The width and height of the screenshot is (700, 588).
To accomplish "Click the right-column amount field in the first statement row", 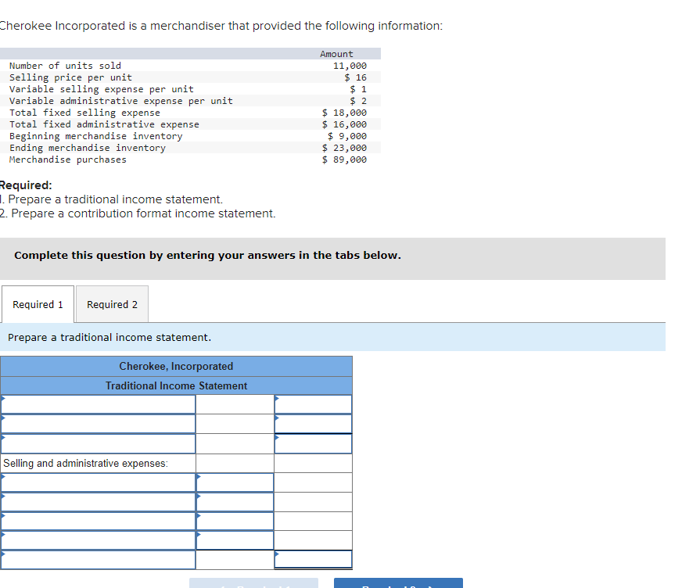I will tap(313, 404).
